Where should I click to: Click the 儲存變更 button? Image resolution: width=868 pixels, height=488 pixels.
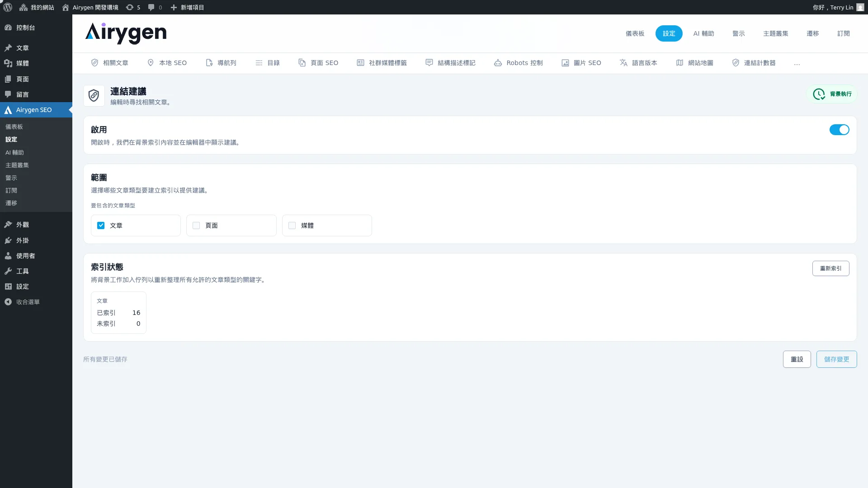click(837, 359)
